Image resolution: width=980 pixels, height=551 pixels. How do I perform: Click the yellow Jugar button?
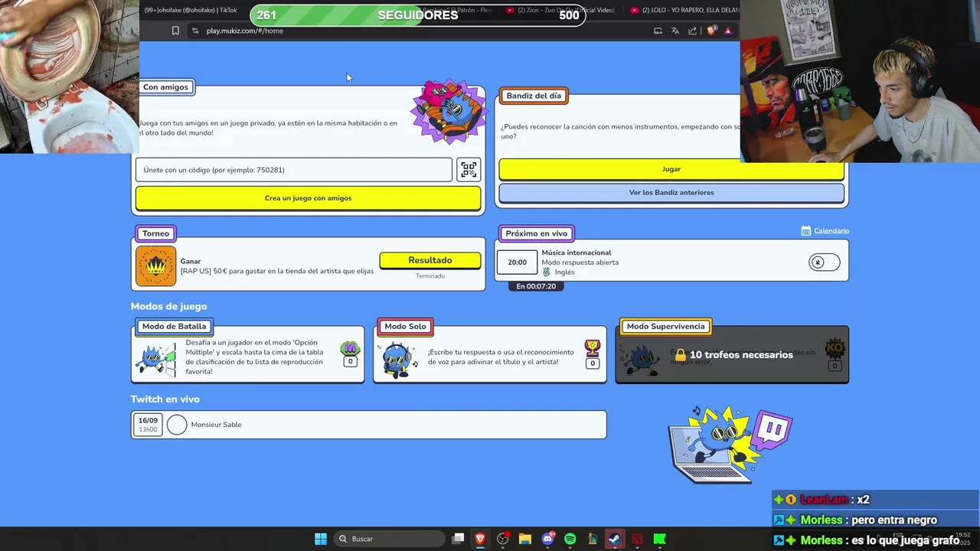[x=671, y=169]
